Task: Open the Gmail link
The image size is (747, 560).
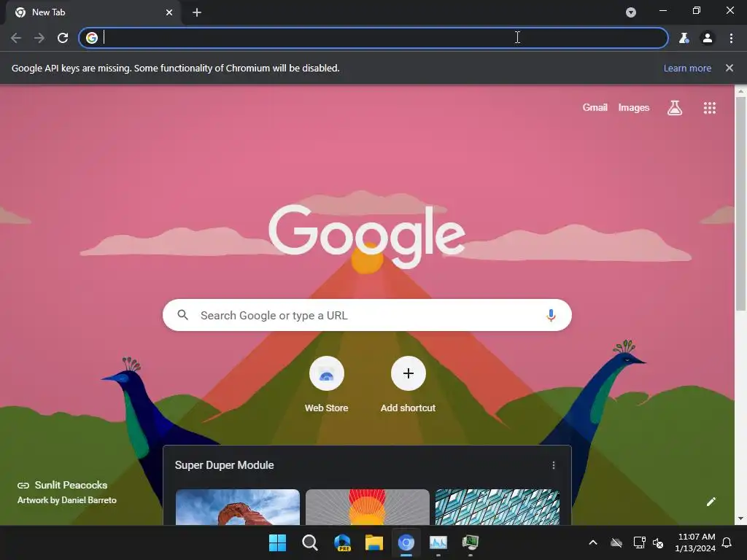Action: tap(595, 108)
